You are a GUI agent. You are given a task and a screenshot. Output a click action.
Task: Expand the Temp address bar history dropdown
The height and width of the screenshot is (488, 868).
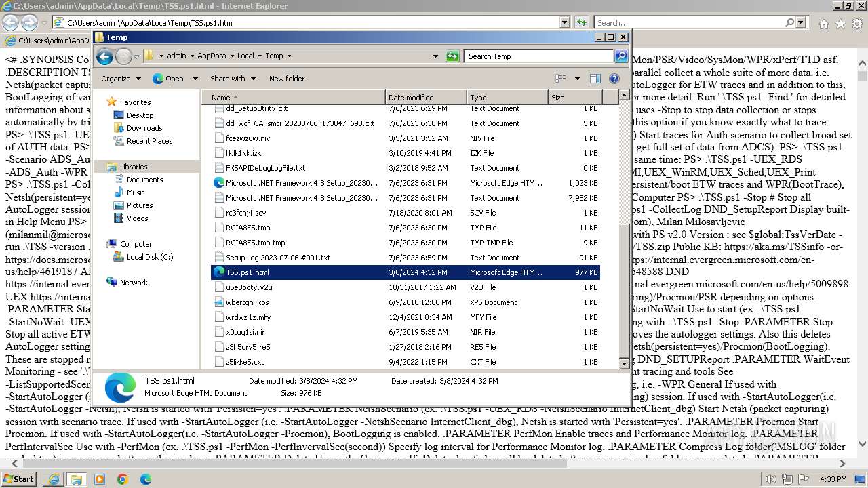[x=435, y=56]
